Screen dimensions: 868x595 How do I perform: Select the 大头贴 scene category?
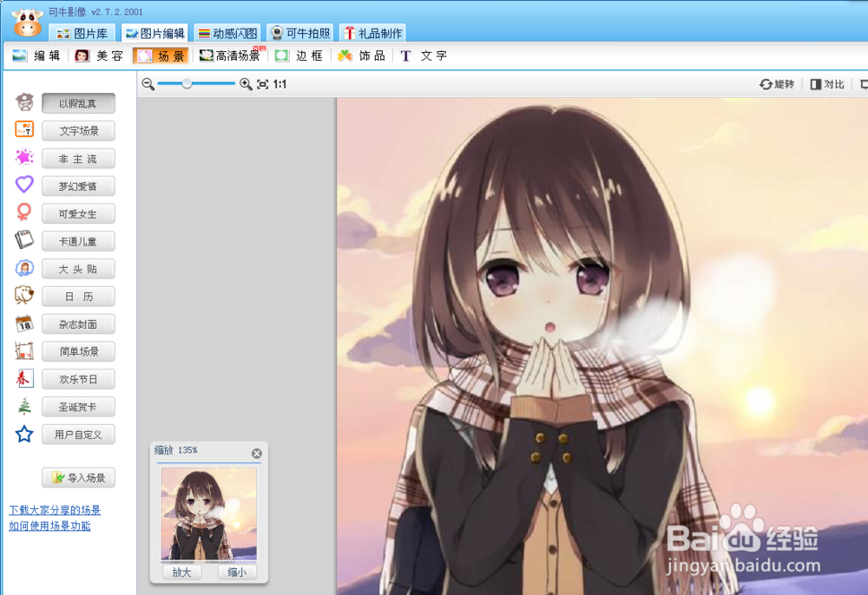[79, 269]
